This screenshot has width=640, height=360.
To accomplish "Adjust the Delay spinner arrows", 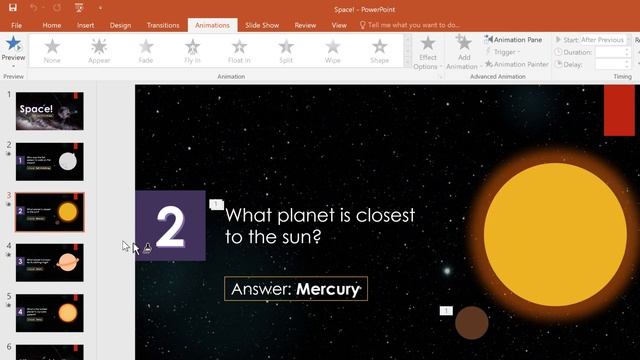I will (x=627, y=64).
